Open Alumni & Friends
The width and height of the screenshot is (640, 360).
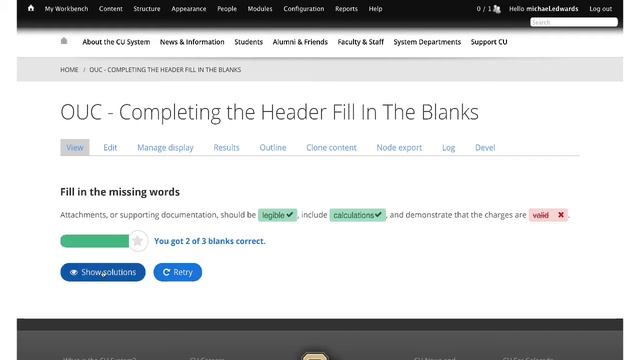point(300,42)
